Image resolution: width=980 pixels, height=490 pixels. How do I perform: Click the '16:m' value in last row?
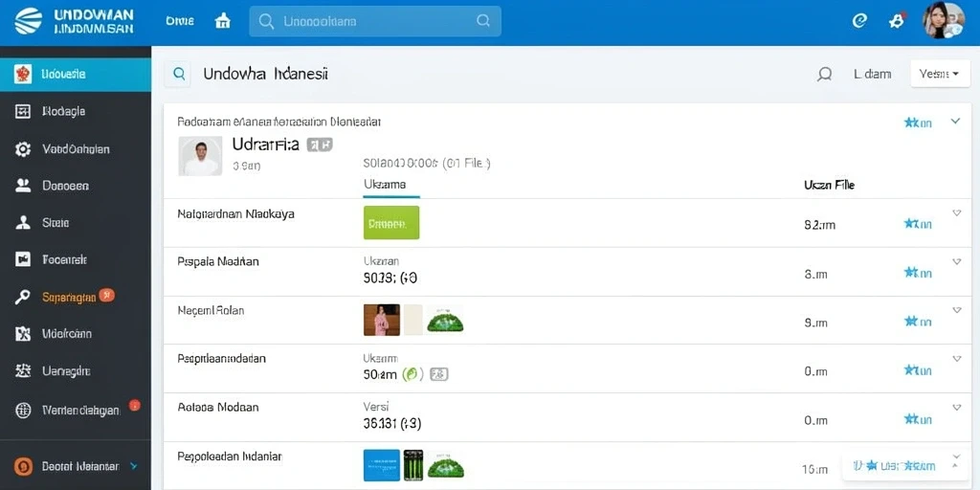815,469
